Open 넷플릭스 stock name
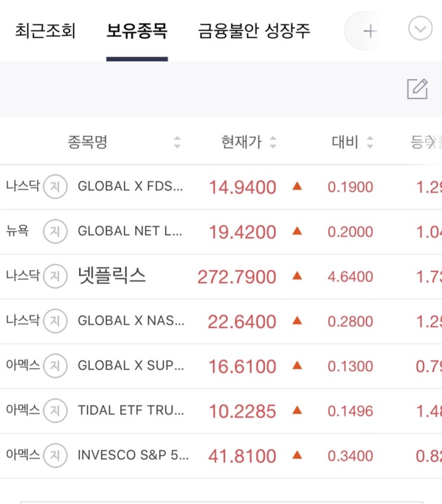442x504 pixels. pos(112,276)
